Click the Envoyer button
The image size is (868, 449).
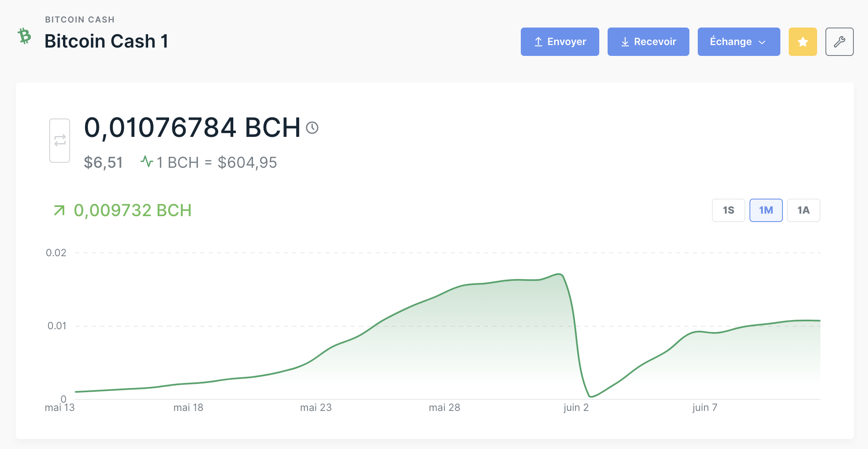click(560, 42)
